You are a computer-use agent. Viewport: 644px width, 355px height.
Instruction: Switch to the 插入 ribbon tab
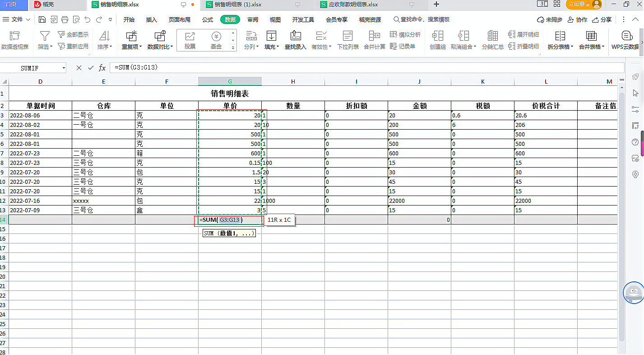click(152, 19)
